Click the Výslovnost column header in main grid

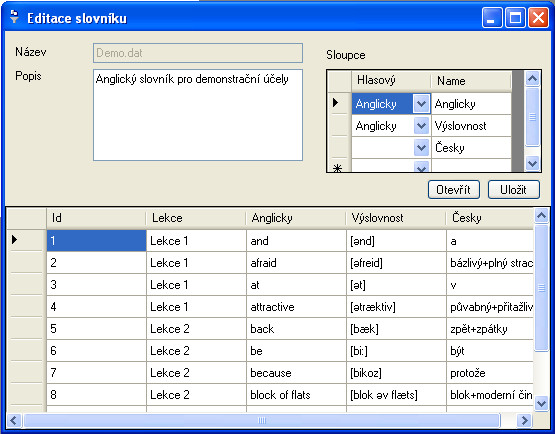(396, 218)
